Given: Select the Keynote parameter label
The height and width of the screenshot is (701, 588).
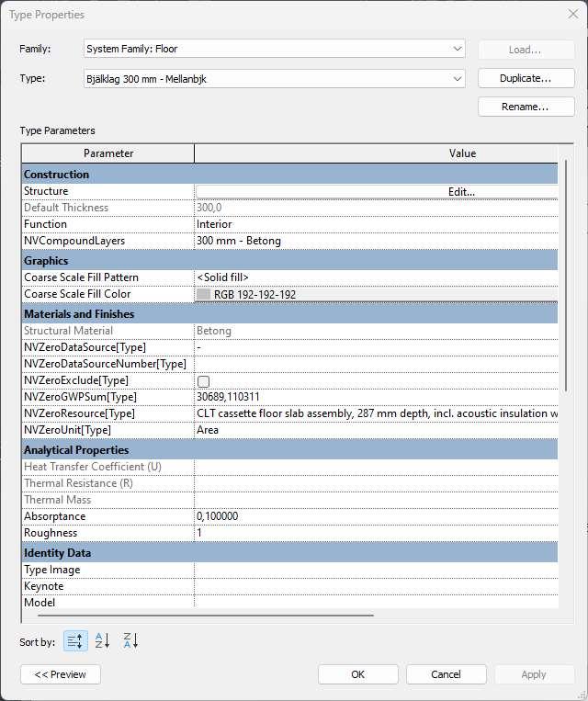Looking at the screenshot, I should coord(44,586).
